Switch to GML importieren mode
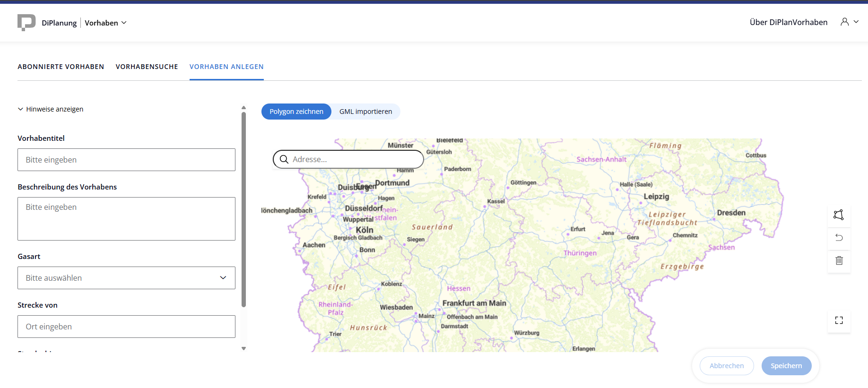This screenshot has height=388, width=868. click(365, 112)
